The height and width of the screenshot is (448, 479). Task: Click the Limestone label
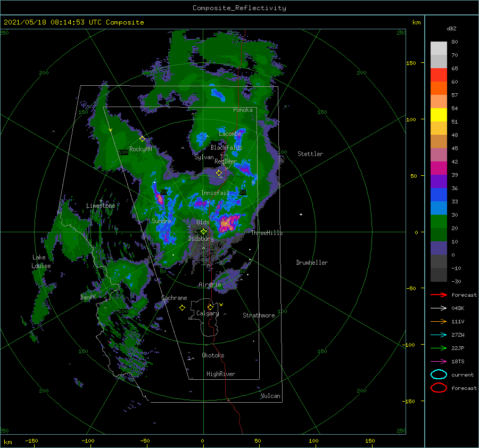(101, 206)
